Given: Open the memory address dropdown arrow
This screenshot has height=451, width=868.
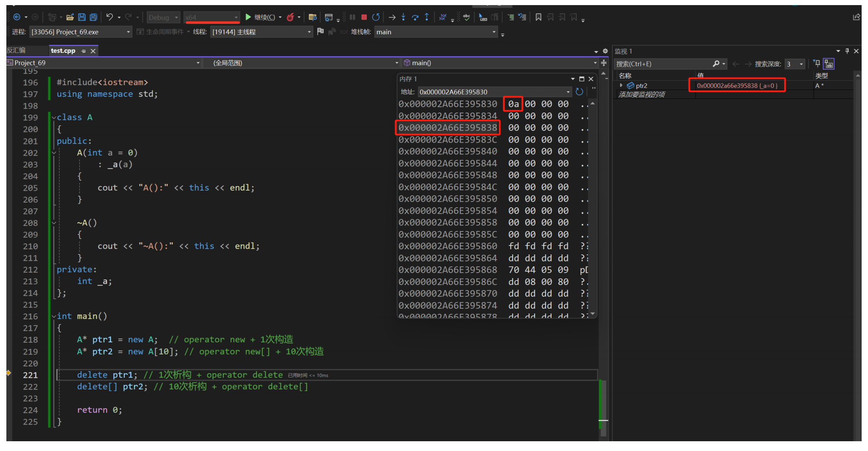Looking at the screenshot, I should (x=568, y=92).
